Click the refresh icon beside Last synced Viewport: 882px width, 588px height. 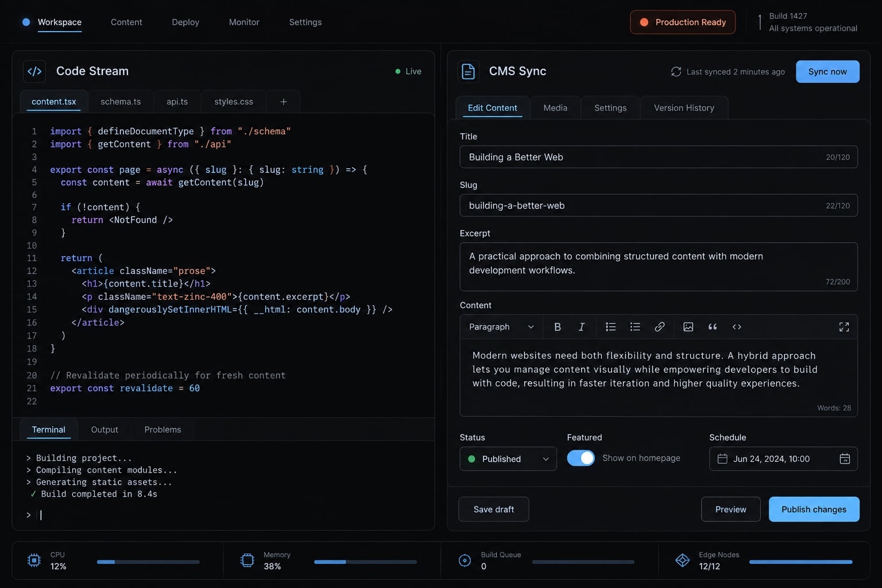tap(676, 72)
